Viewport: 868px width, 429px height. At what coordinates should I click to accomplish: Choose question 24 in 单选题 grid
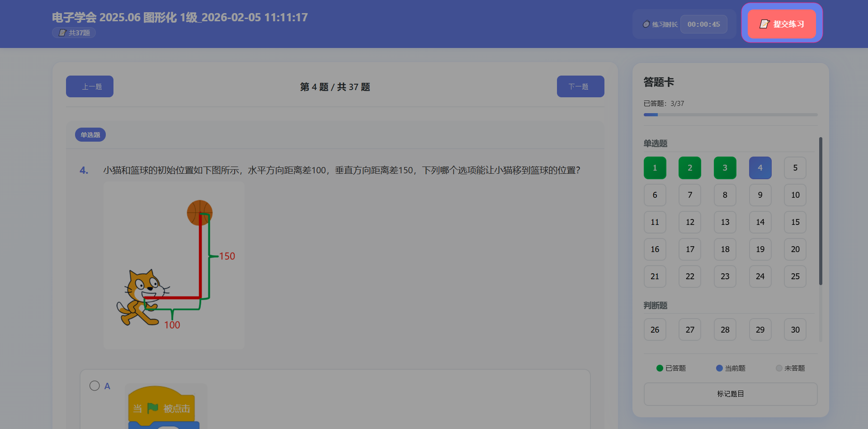(x=760, y=276)
